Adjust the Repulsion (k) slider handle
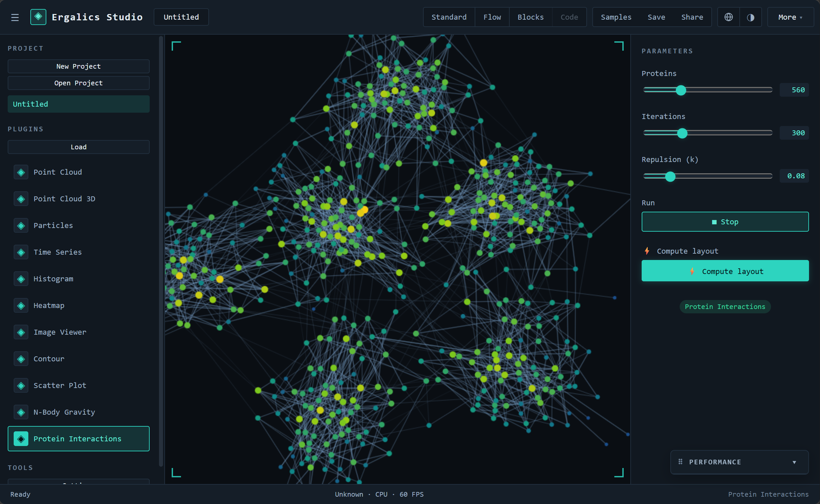820x504 pixels. click(x=670, y=176)
